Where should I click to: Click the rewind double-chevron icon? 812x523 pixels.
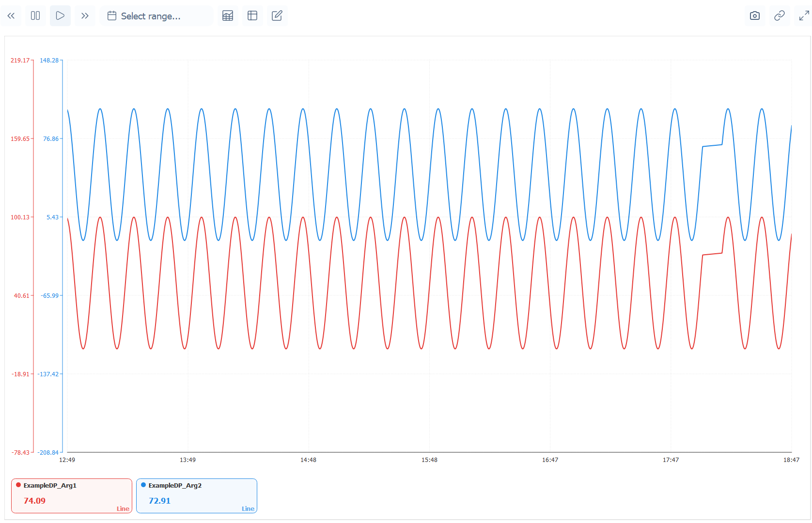pyautogui.click(x=11, y=16)
